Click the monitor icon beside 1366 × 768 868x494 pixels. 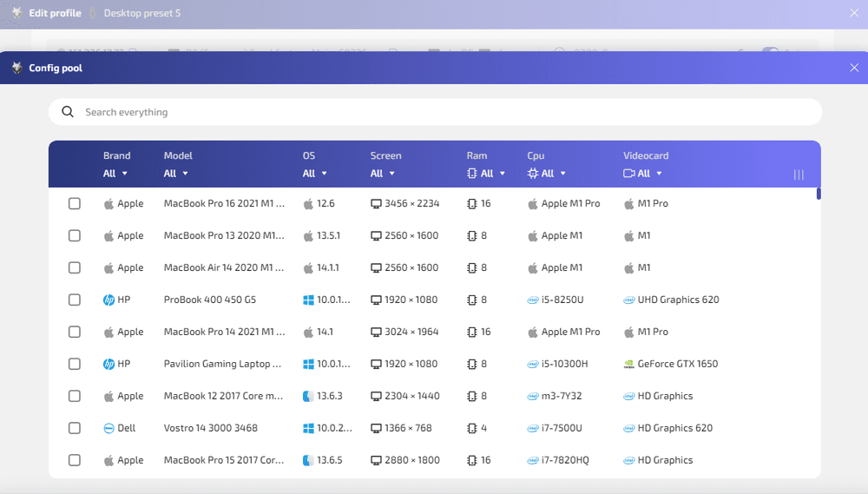(x=376, y=429)
